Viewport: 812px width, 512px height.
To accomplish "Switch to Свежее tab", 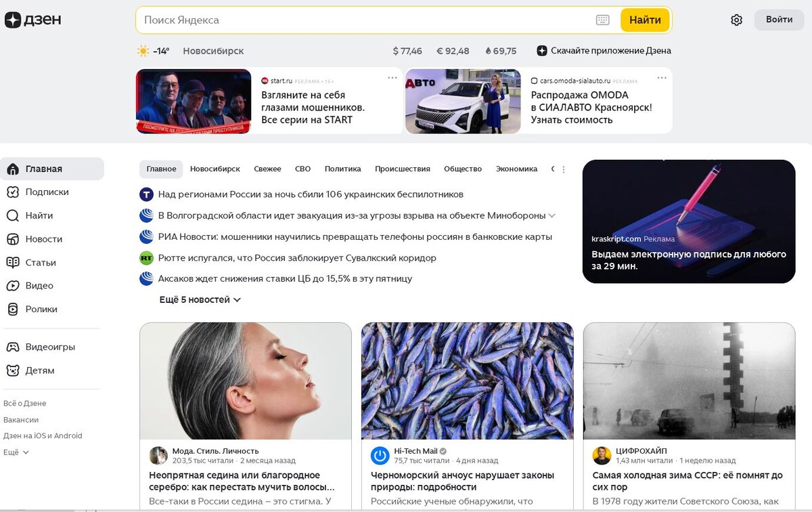I will (x=267, y=169).
